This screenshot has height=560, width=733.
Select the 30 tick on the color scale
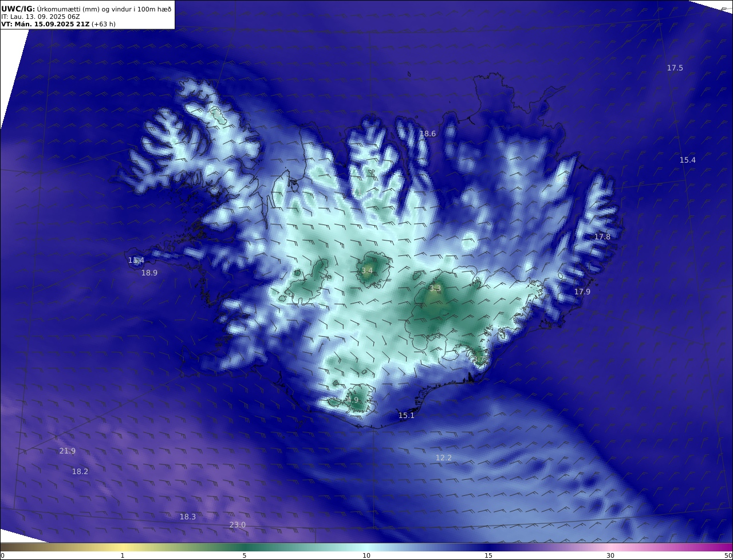610,555
